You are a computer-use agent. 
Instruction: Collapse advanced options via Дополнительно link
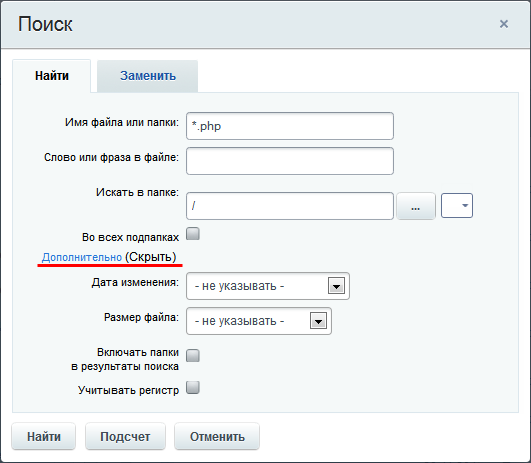click(x=82, y=257)
